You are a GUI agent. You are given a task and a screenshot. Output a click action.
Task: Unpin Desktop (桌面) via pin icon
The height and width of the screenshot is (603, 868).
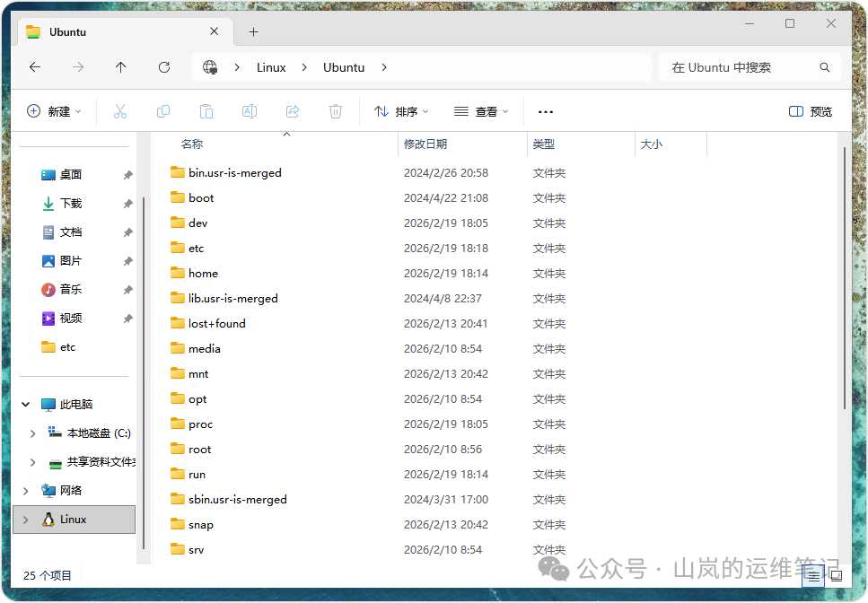pyautogui.click(x=127, y=175)
